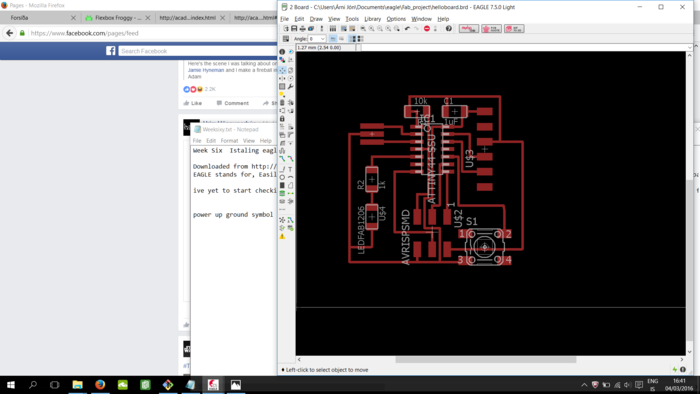
Task: Expand the Angle dropdown
Action: pyautogui.click(x=322, y=39)
